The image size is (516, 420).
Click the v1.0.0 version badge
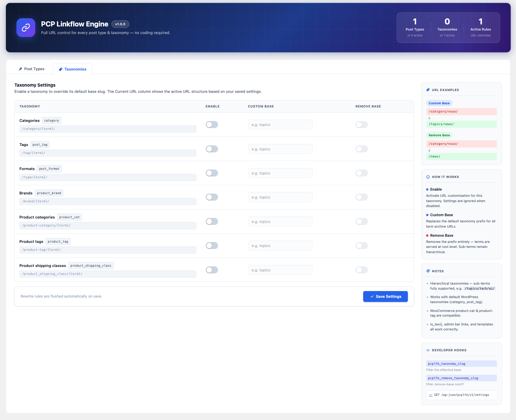120,24
